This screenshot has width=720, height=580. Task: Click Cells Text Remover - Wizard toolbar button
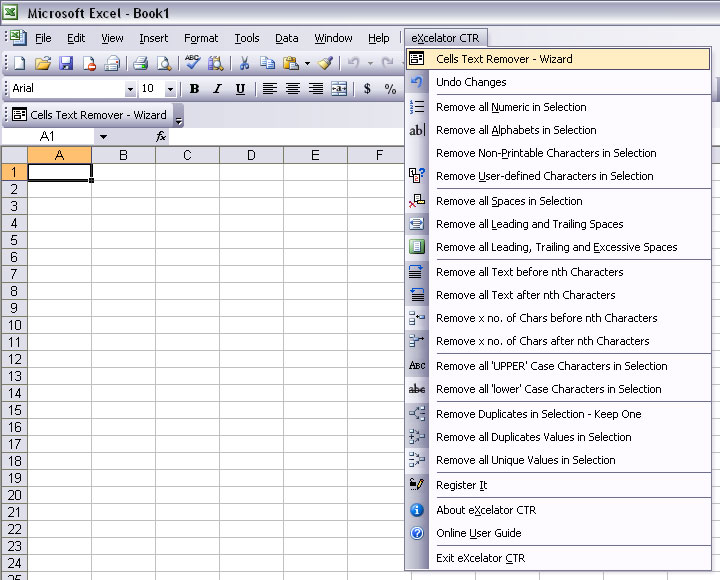click(x=90, y=115)
